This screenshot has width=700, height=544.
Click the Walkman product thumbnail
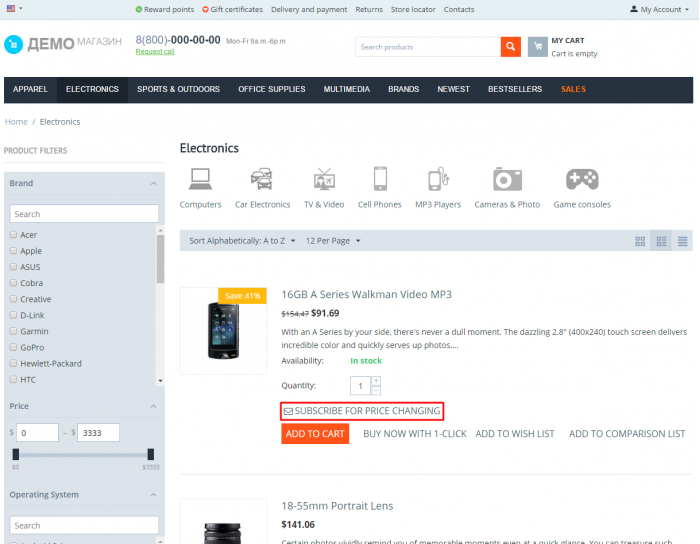tap(223, 331)
